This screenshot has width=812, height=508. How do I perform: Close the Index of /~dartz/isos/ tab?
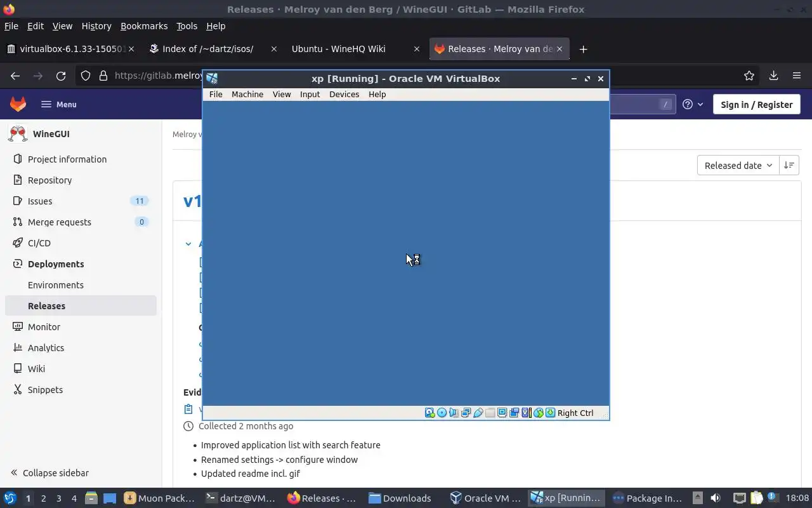[x=274, y=49]
